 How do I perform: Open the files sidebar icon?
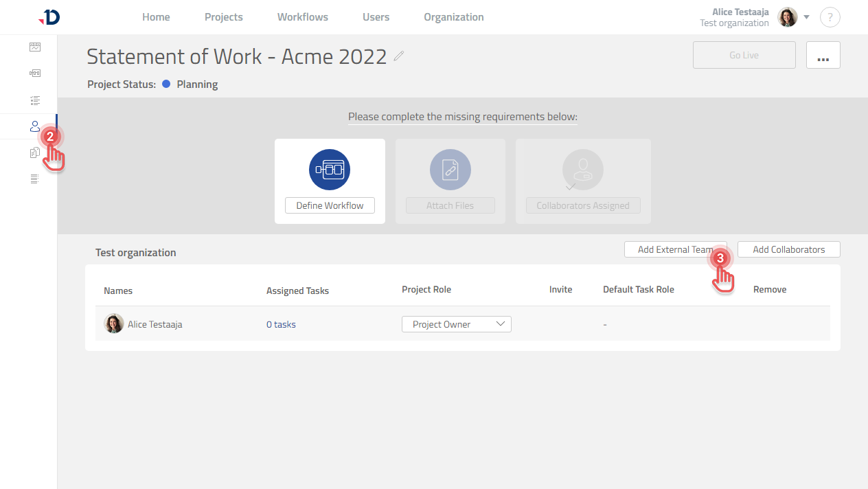pyautogui.click(x=35, y=153)
